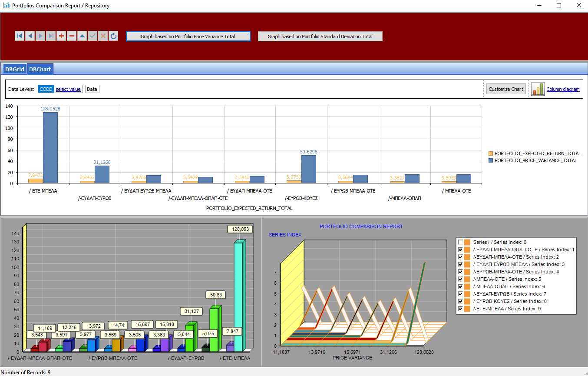
Task: Delete record with minus icon
Action: point(72,36)
